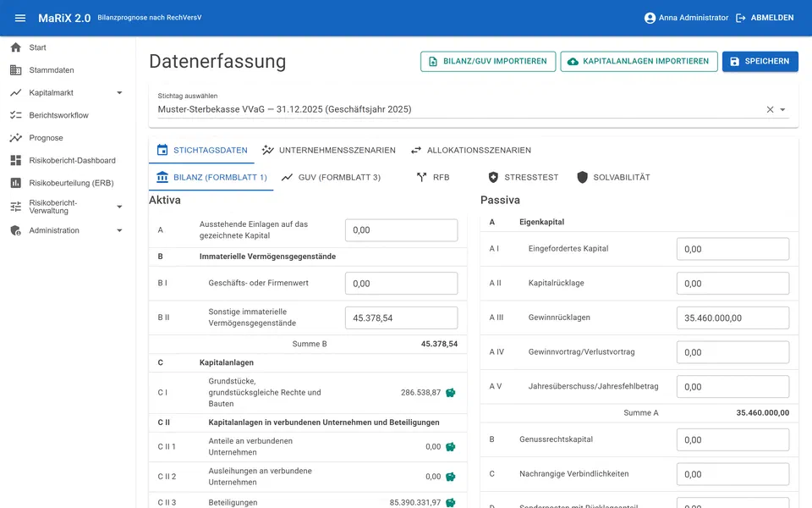812x508 pixels.
Task: Switch to the Unternehmensszenarien tab
Action: pyautogui.click(x=329, y=151)
